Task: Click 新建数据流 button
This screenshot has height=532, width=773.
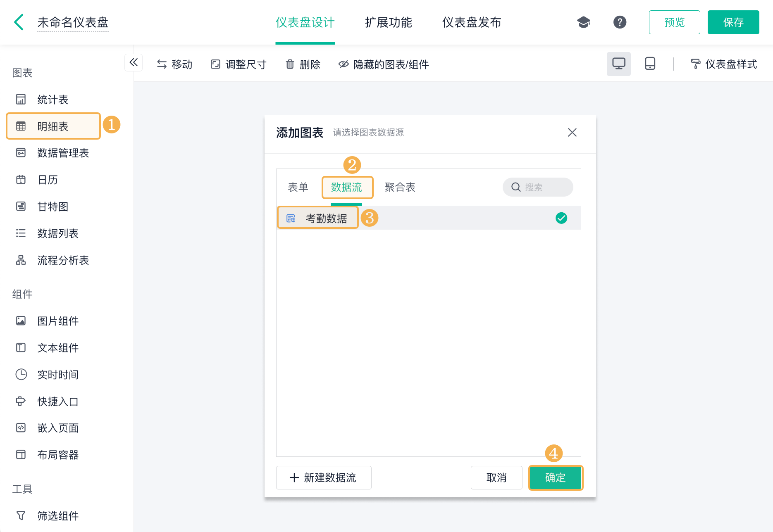Action: pyautogui.click(x=324, y=477)
